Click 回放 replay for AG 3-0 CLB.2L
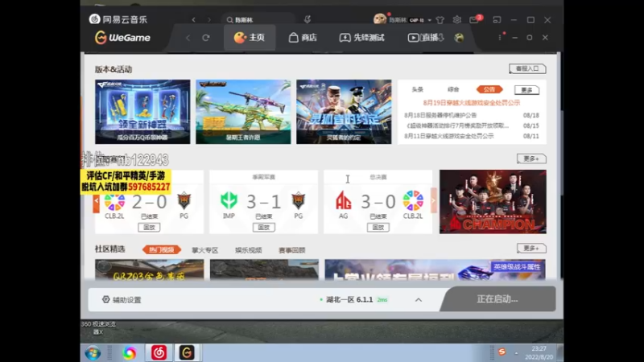 pyautogui.click(x=378, y=227)
